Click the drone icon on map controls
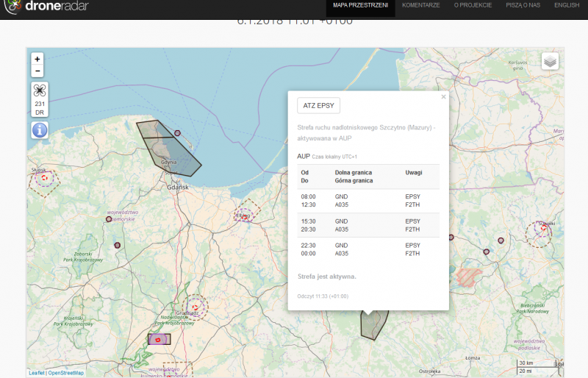 [40, 91]
